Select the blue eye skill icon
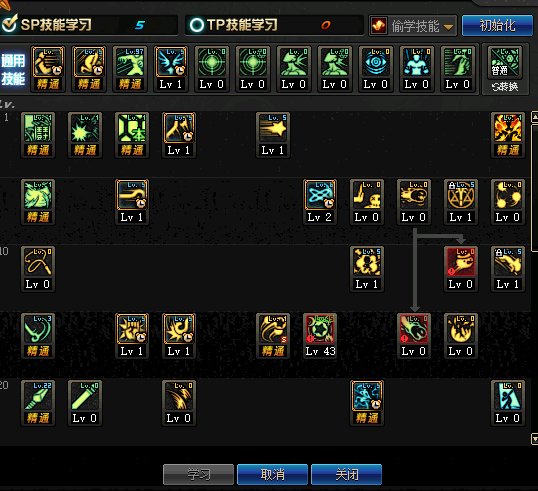This screenshot has width=538, height=491. pyautogui.click(x=376, y=62)
